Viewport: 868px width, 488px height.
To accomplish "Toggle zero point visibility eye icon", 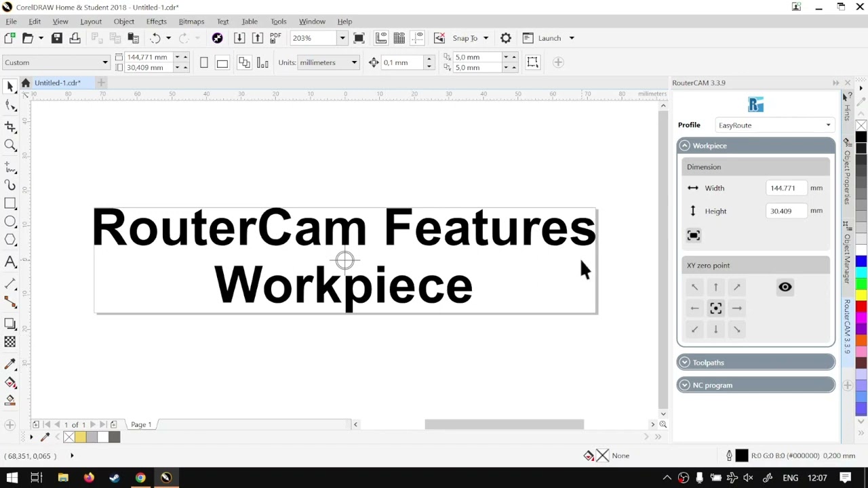I will pyautogui.click(x=785, y=287).
